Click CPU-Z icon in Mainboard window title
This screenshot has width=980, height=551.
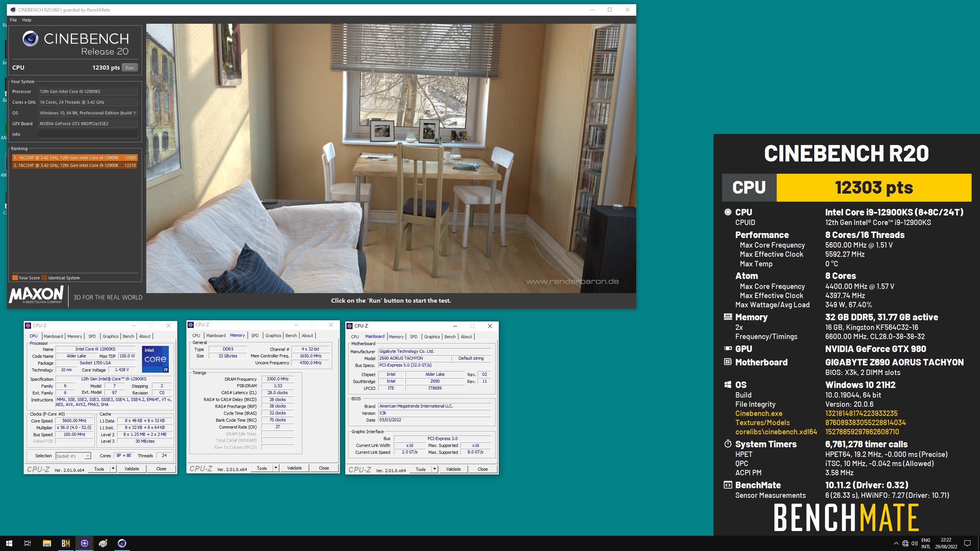[x=350, y=326]
